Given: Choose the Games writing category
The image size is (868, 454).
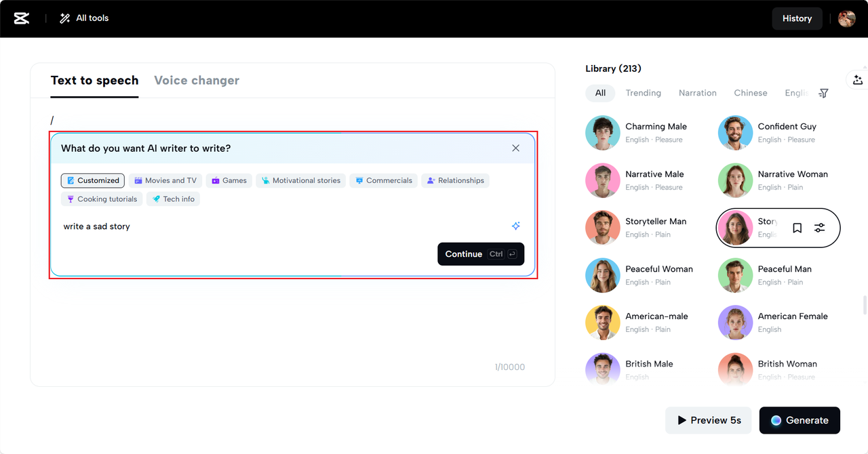Looking at the screenshot, I should pos(229,180).
